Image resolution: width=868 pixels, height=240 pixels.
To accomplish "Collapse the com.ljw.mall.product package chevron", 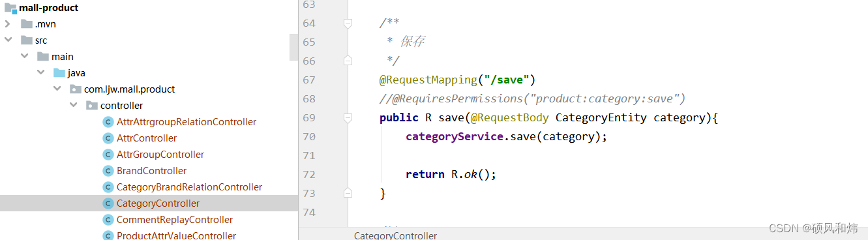I will [x=57, y=89].
